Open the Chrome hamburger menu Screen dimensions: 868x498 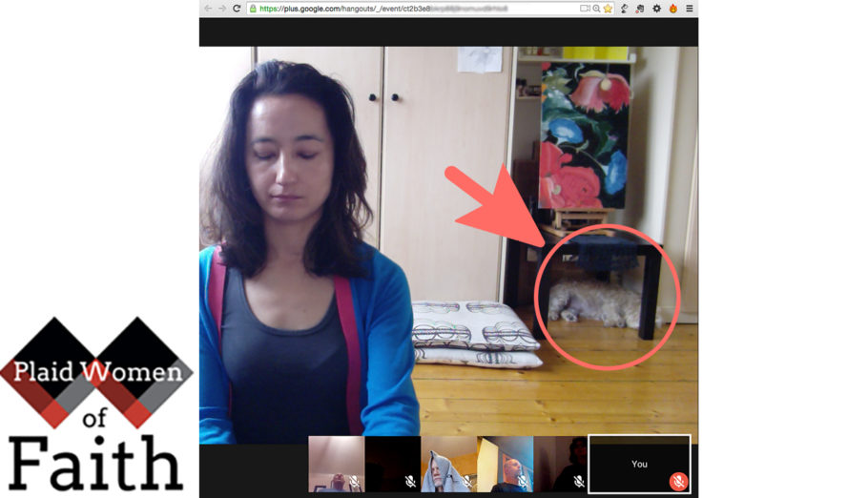tap(689, 9)
